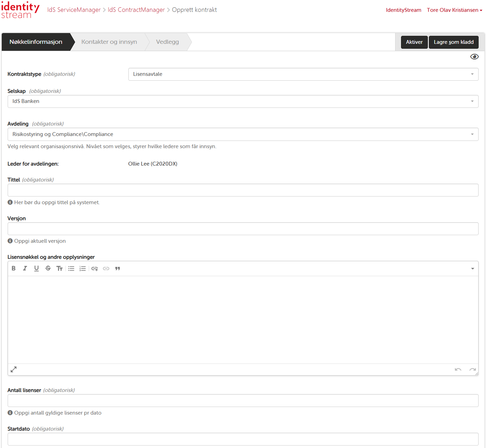Click the Aktiver button
This screenshot has height=448, width=488.
[x=414, y=42]
